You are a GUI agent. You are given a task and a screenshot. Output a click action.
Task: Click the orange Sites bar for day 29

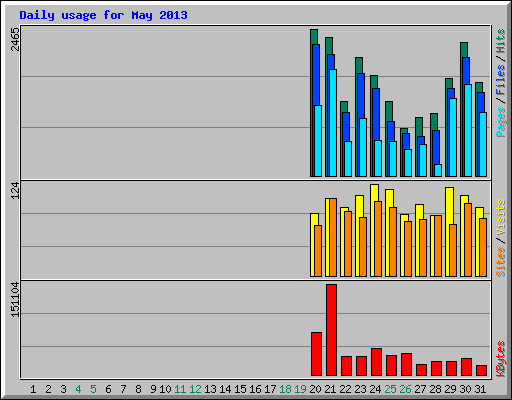(453, 250)
